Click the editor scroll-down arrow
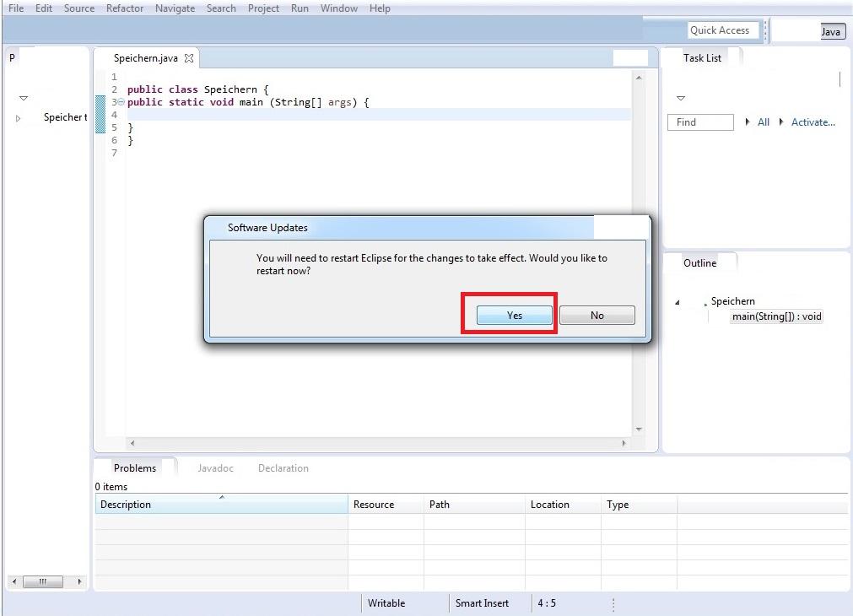 [639, 430]
